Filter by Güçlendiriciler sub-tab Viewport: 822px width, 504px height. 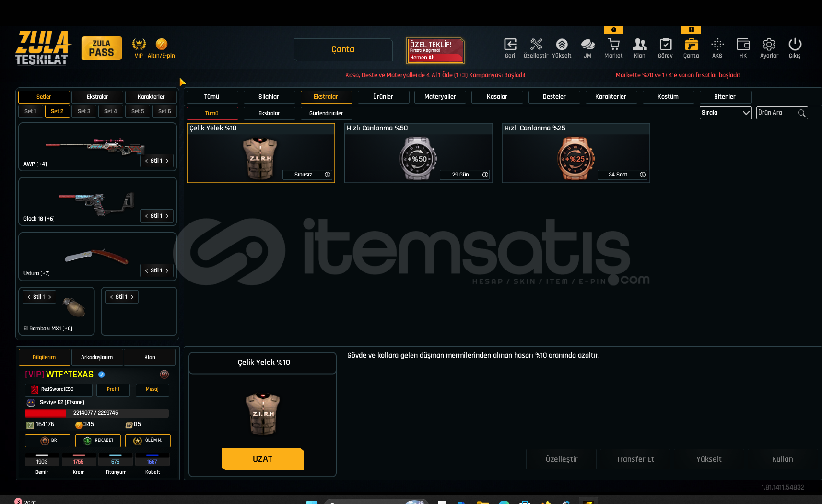[x=326, y=113]
